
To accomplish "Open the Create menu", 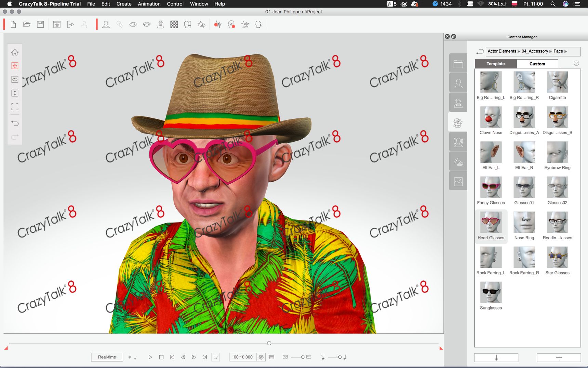I will [x=124, y=4].
